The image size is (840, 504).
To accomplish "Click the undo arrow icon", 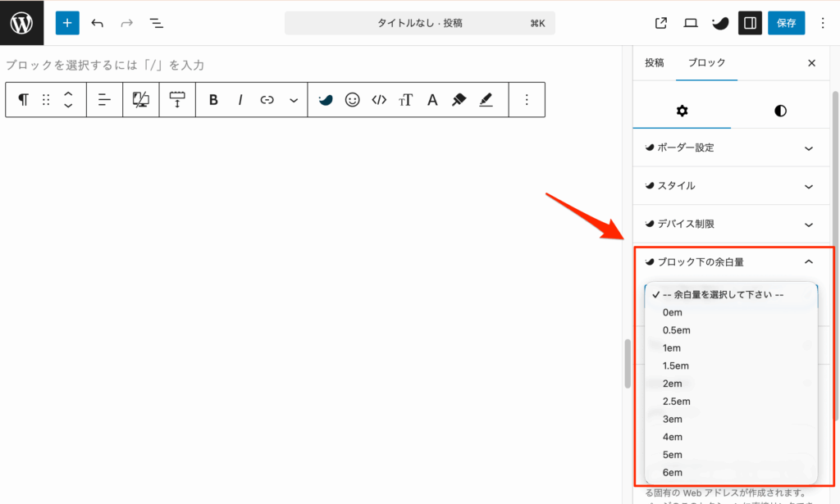I will coord(98,23).
